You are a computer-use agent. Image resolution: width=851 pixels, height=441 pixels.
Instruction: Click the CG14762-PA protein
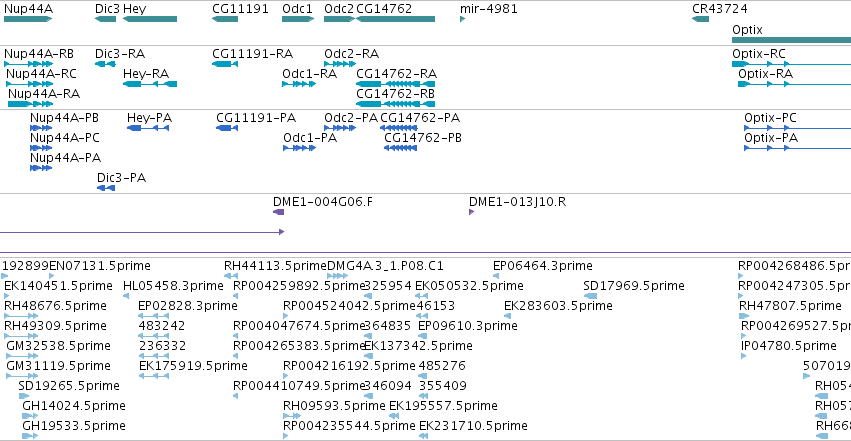point(420,118)
